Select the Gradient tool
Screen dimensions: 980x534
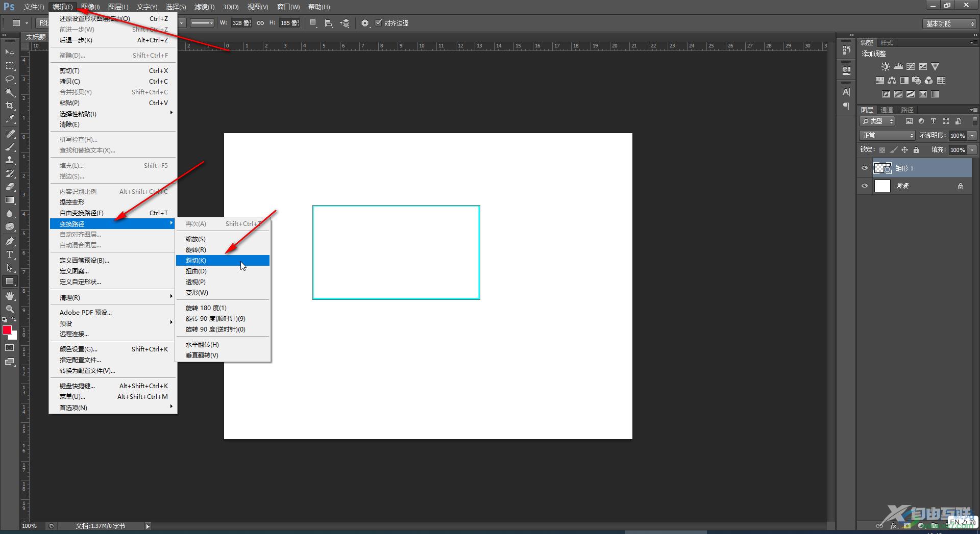(10, 200)
